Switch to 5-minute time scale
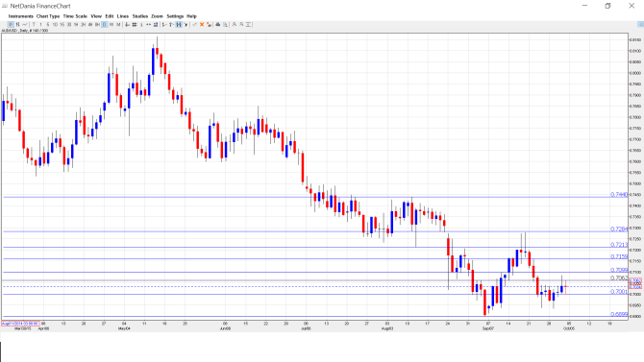This screenshot has width=644, height=362. coord(48,25)
